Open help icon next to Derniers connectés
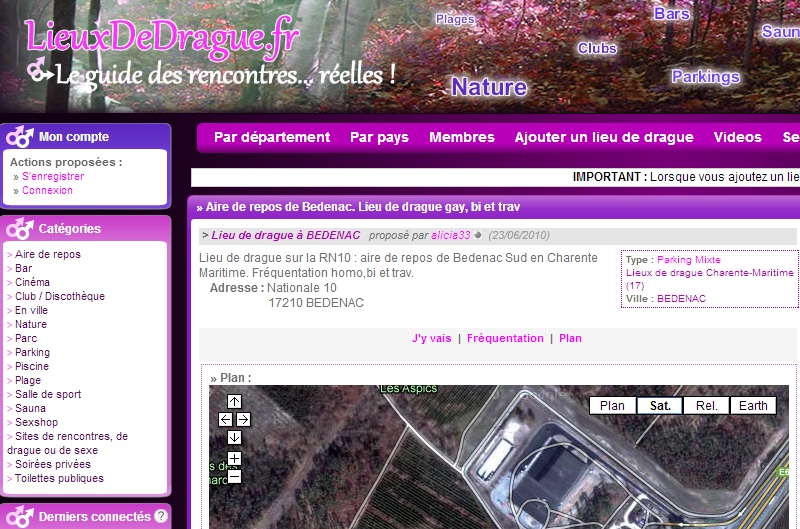 coord(161,516)
